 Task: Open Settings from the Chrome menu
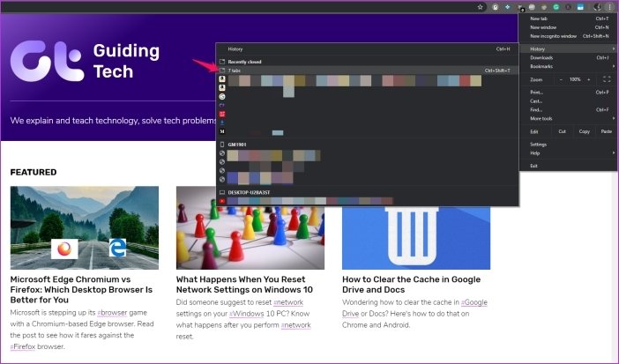(x=539, y=144)
